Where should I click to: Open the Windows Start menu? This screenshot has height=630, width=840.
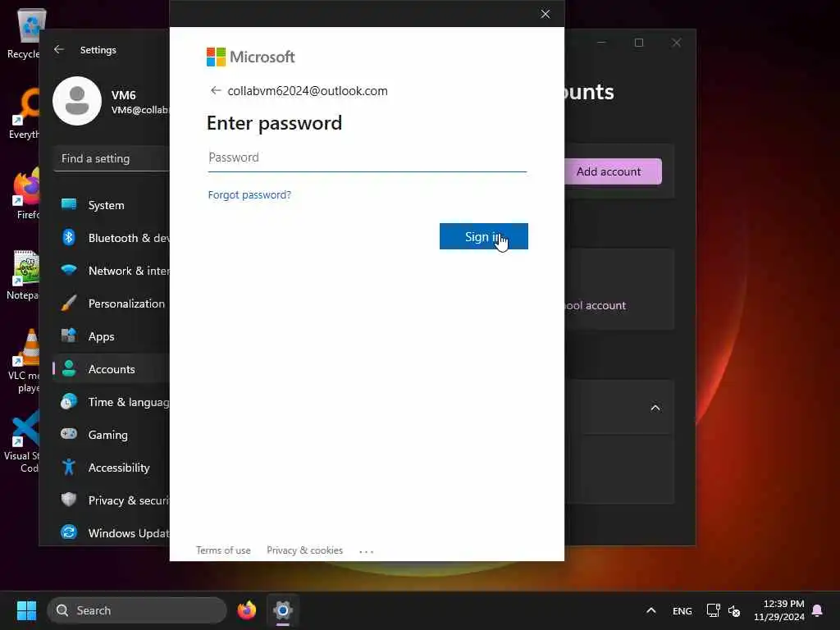point(26,610)
